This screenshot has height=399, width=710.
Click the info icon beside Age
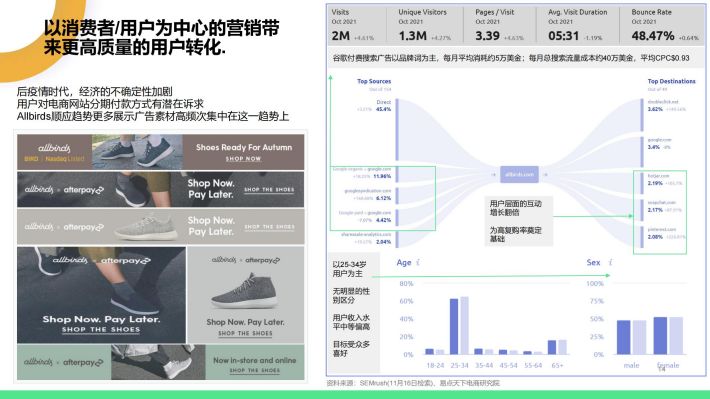pos(418,262)
